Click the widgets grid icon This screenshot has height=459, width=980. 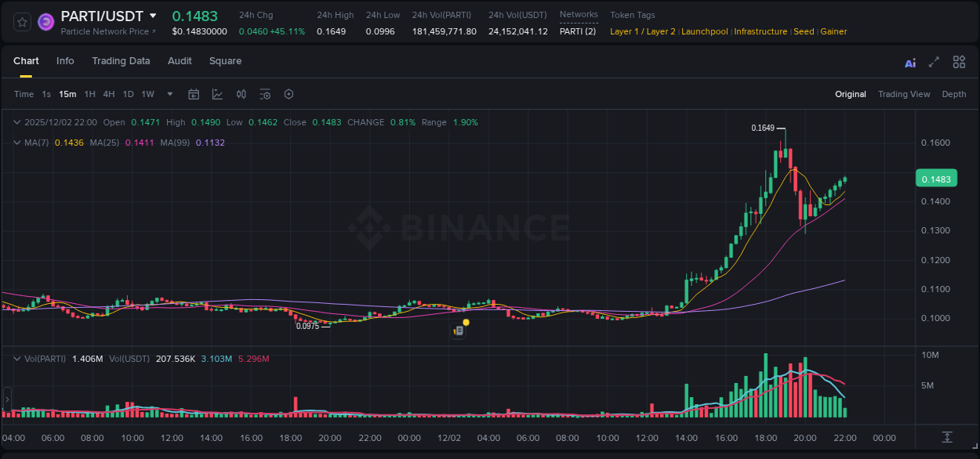(959, 61)
